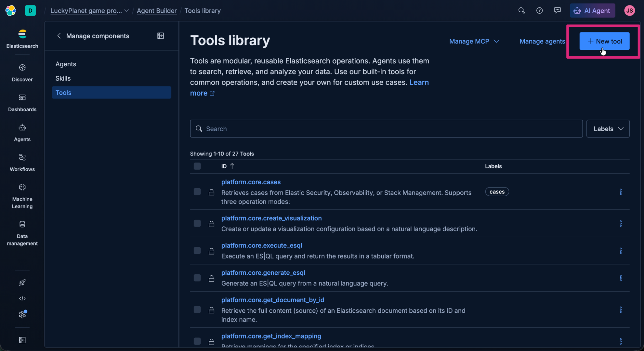The width and height of the screenshot is (644, 351).
Task: Go to Agent Builder breadcrumb
Action: coord(157,11)
